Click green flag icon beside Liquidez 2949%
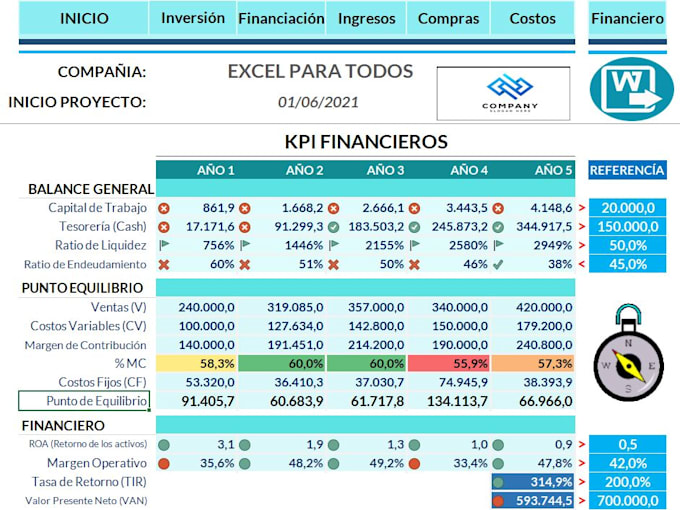 click(498, 245)
